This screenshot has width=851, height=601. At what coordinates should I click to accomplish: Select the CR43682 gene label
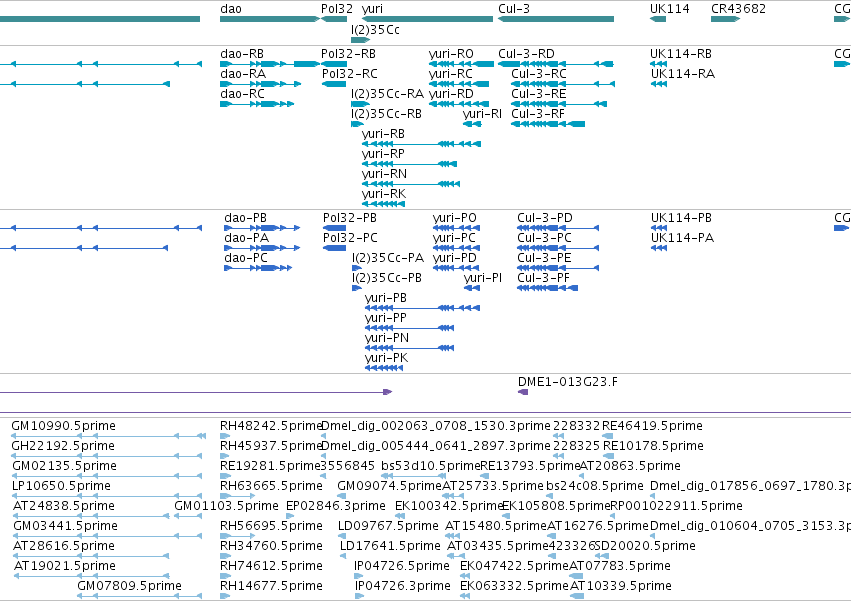point(739,9)
